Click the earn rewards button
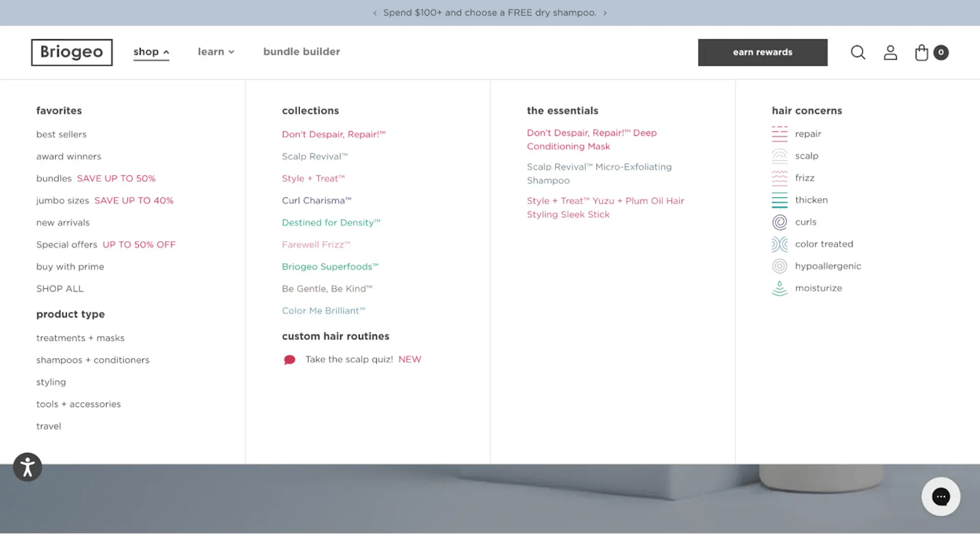The width and height of the screenshot is (980, 534). (762, 53)
